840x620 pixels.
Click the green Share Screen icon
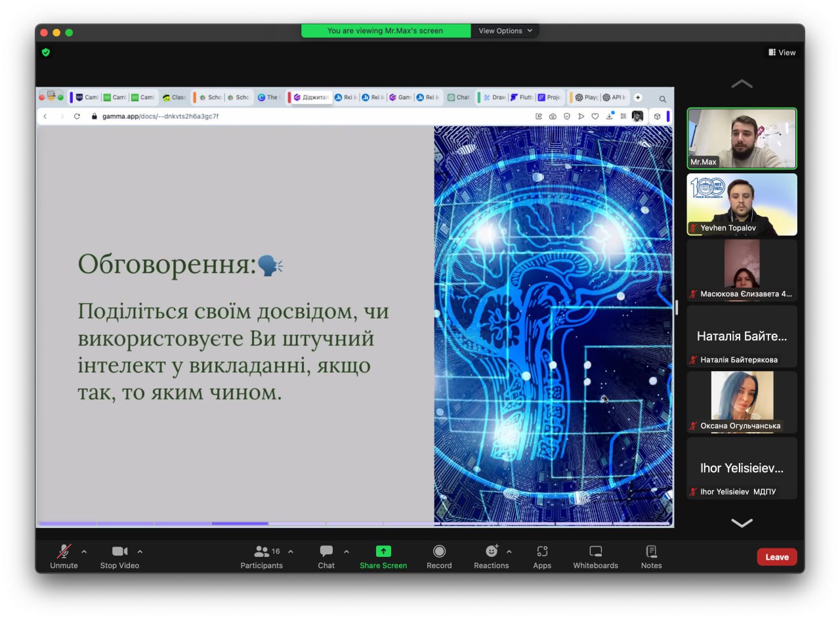(383, 552)
